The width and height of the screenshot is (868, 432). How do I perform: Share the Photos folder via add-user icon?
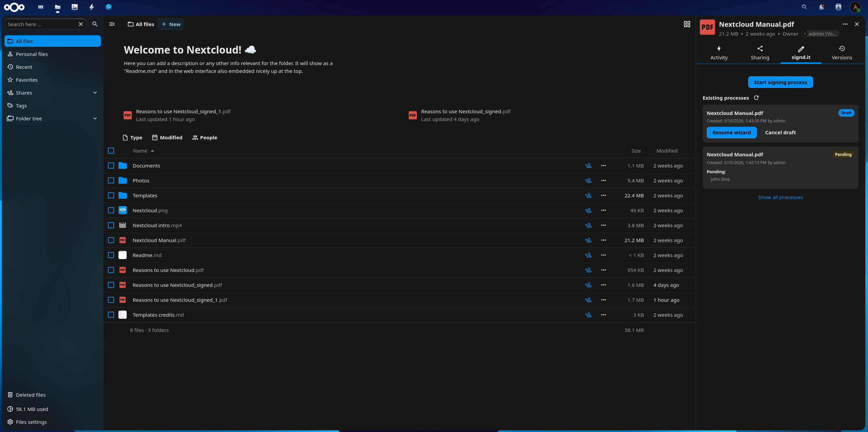tap(588, 180)
